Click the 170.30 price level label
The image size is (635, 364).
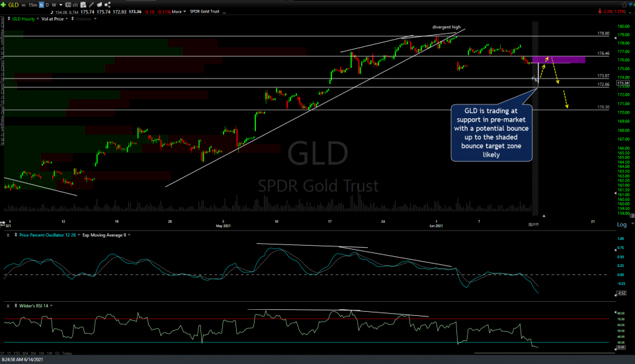click(x=603, y=107)
